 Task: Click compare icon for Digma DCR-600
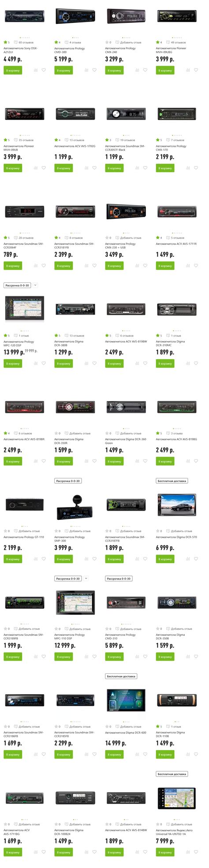coord(137,754)
